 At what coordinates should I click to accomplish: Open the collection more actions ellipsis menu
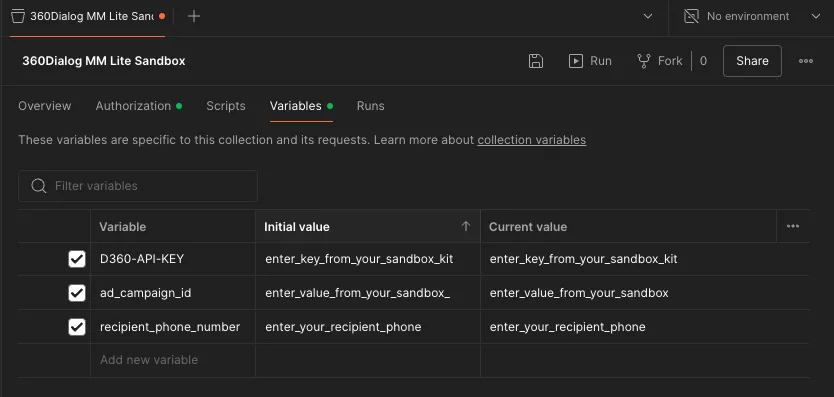pos(806,61)
